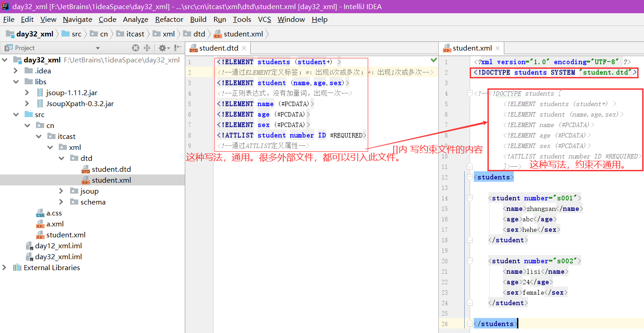Switch to the student.dtd editor tab

(x=218, y=48)
